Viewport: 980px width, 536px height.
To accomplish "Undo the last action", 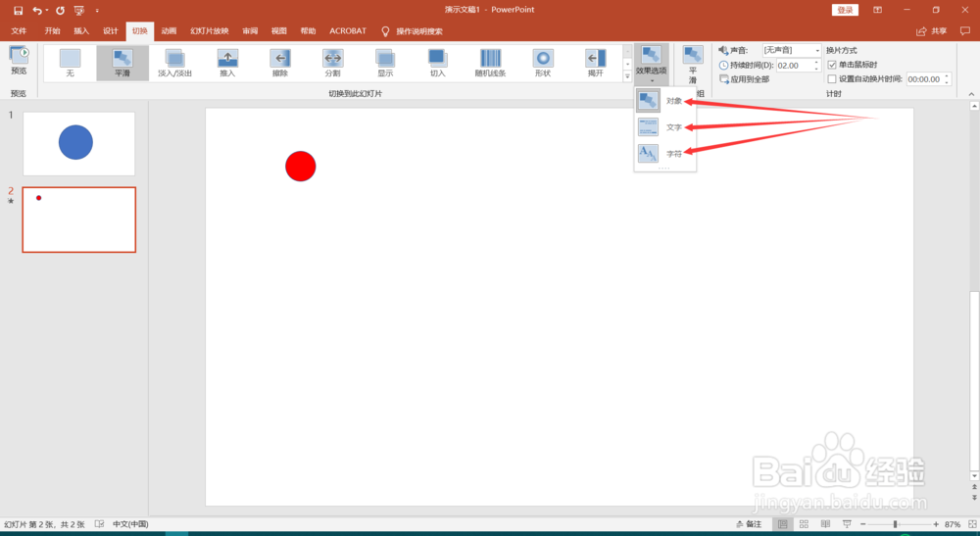I will [37, 10].
